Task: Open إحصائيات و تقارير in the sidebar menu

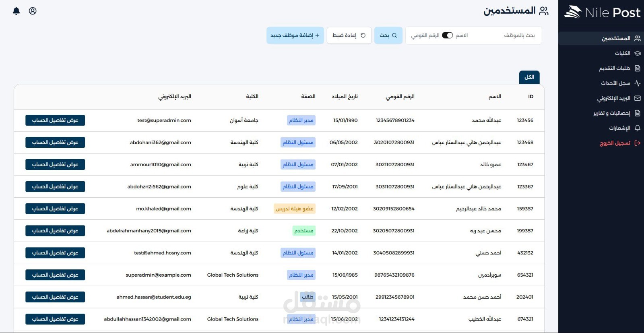Action: [601, 113]
